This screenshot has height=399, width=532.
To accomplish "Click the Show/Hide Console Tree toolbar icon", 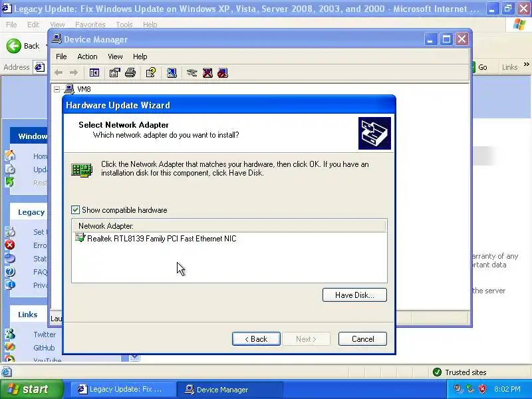I will [x=94, y=72].
